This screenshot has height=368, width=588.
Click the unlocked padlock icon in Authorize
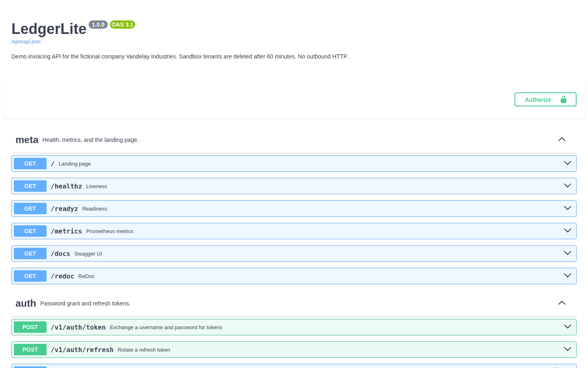pyautogui.click(x=563, y=99)
